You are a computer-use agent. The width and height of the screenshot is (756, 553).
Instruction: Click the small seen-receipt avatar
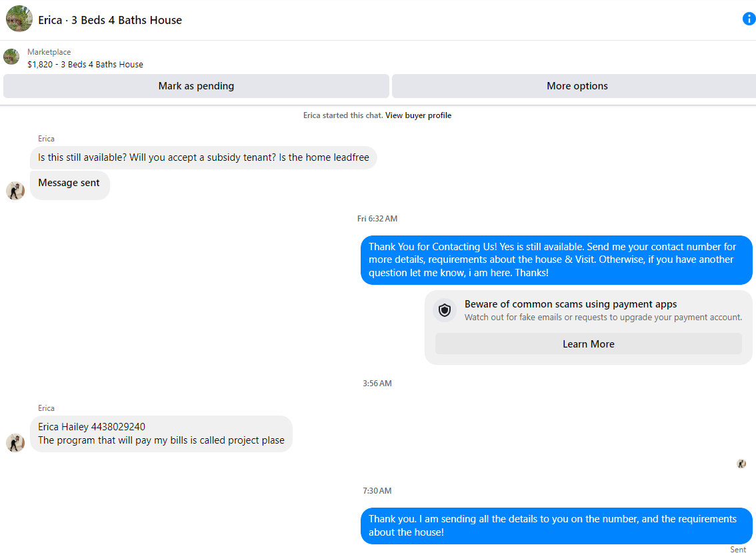point(741,464)
